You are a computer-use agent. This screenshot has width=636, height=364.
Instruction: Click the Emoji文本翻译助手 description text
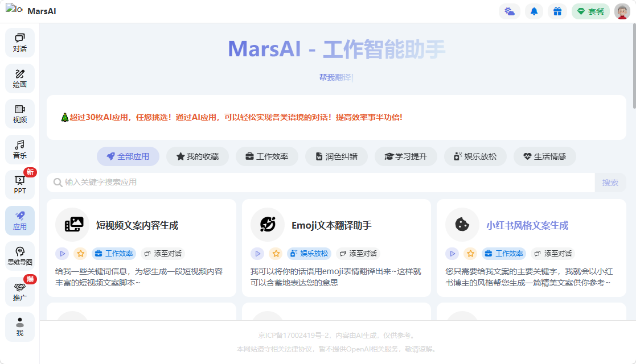(x=336, y=277)
